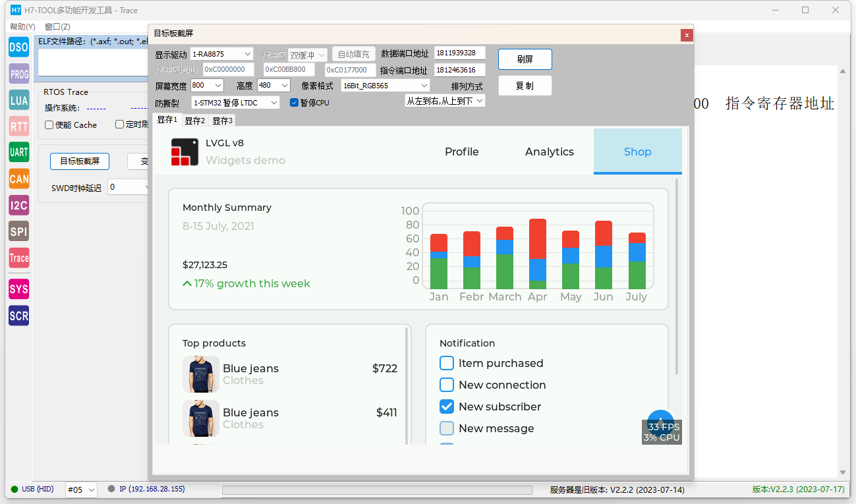Click the 目标板截屏 button in Trace window
This screenshot has height=504, width=856.
tap(80, 161)
